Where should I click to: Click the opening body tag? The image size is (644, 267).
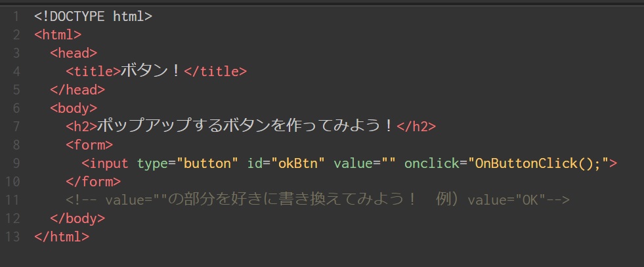pyautogui.click(x=74, y=108)
